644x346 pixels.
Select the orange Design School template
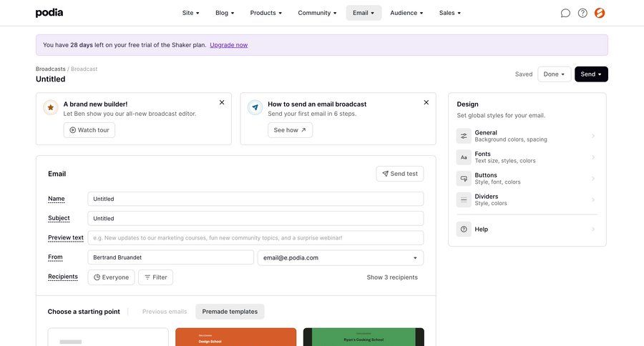pyautogui.click(x=235, y=337)
